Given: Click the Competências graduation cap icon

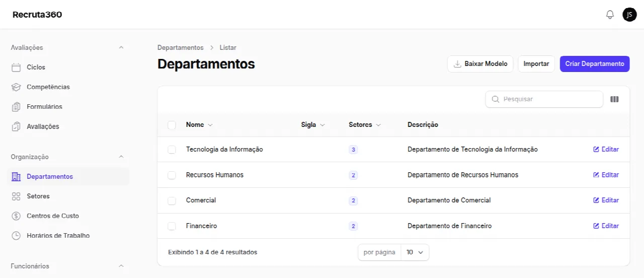Looking at the screenshot, I should pos(16,87).
